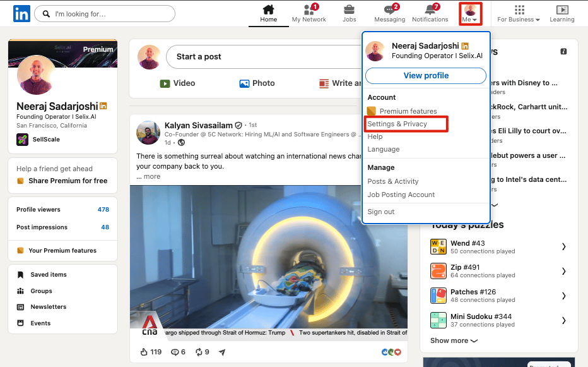Click the send post arrow icon
Image resolution: width=588 pixels, height=367 pixels.
click(x=222, y=352)
